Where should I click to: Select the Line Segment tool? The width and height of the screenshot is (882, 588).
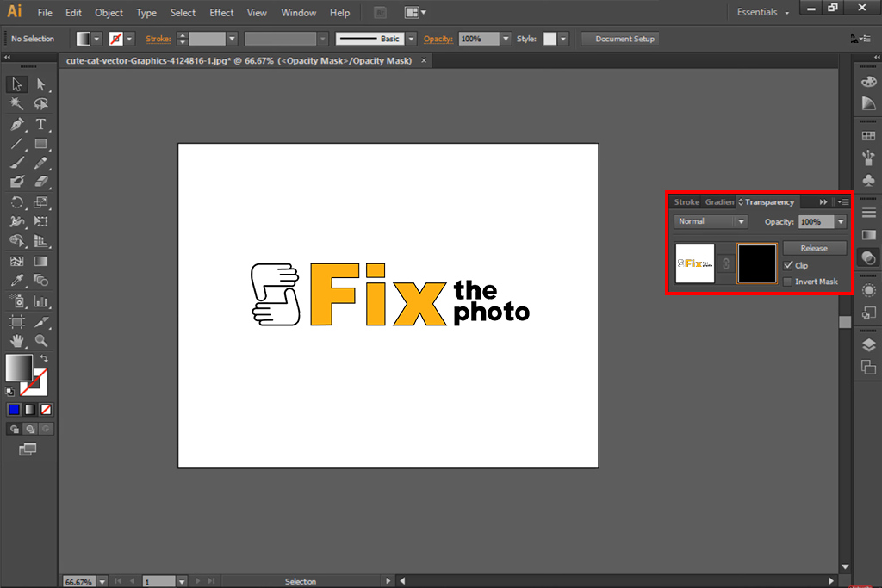16,144
